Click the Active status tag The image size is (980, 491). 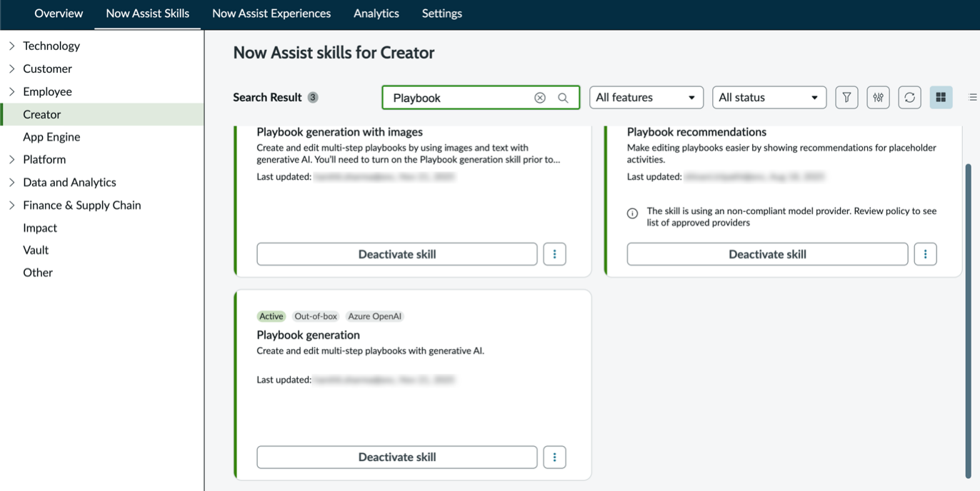point(271,316)
